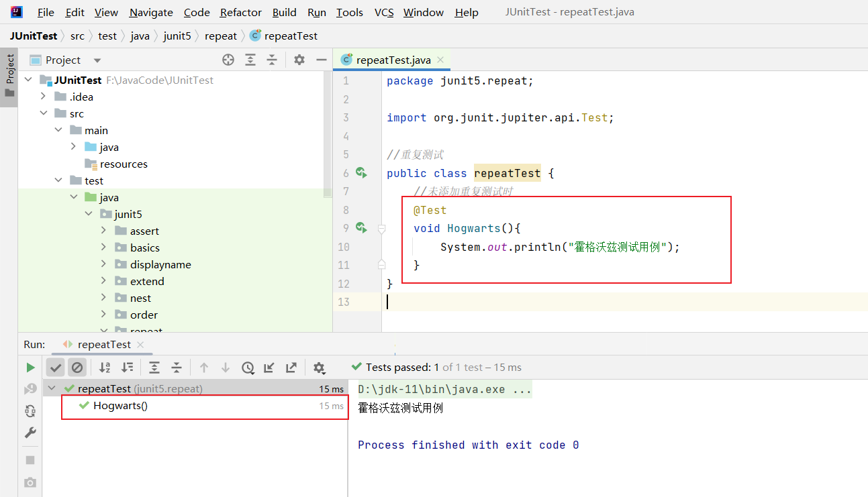
Task: Click Toggle auto-test icon in Run panel
Action: click(x=30, y=411)
